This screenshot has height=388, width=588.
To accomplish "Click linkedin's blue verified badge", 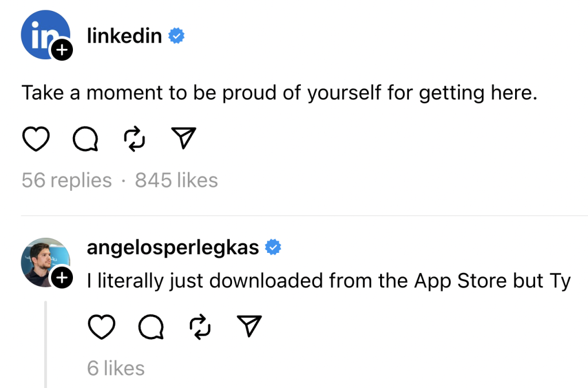I will point(176,36).
